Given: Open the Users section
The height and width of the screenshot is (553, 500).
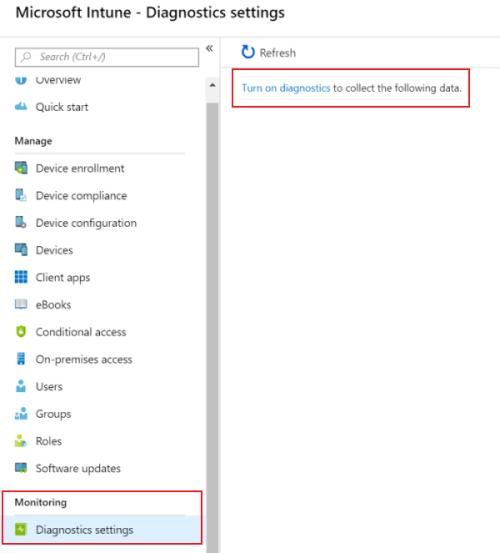Looking at the screenshot, I should pos(49,387).
